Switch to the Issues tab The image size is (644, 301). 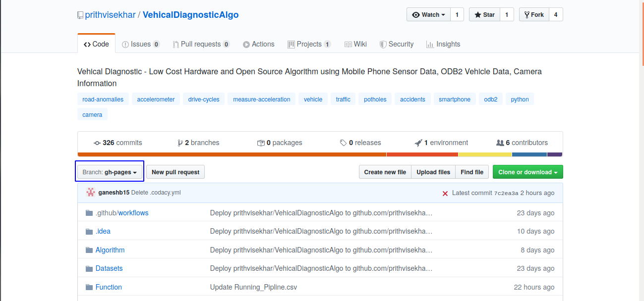141,44
